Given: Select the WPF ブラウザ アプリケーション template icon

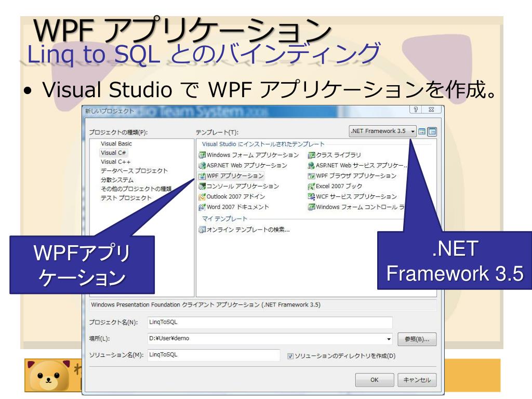Looking at the screenshot, I should pos(311,176).
